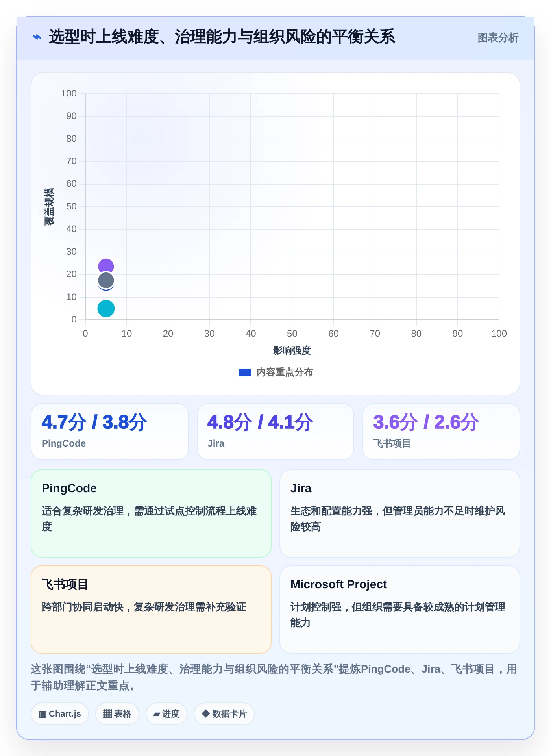551x756 pixels.
Task: Click the 覆盖规模 y-axis title
Action: (x=49, y=207)
